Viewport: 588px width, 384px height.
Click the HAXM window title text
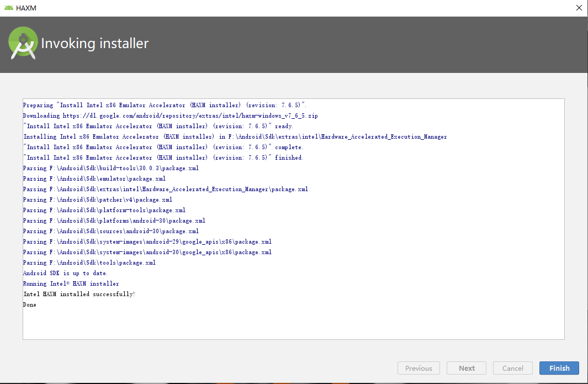[x=27, y=8]
